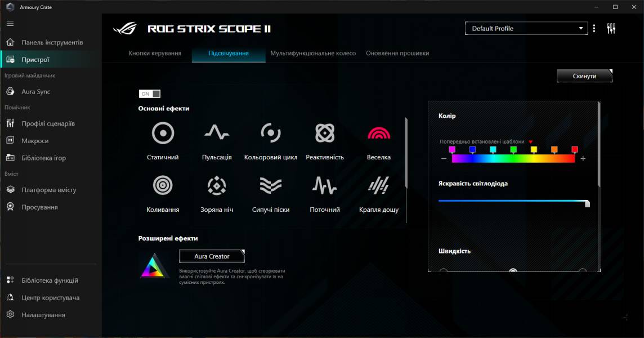Select the Пульсація lighting effect
The height and width of the screenshot is (338, 644).
tap(216, 134)
